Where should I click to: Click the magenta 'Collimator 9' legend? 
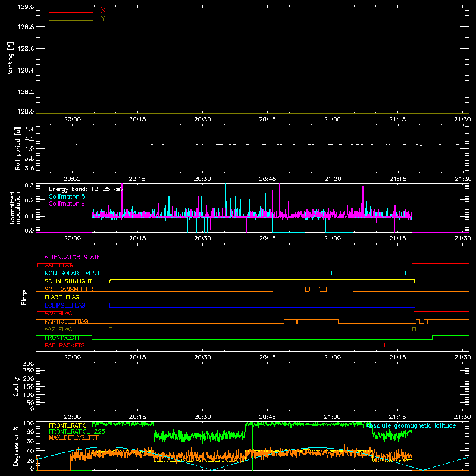67,203
